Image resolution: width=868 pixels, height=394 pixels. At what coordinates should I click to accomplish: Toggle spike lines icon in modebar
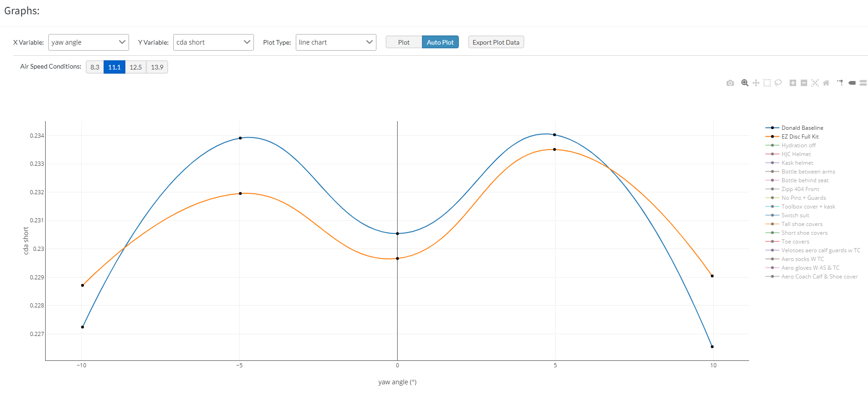coord(840,83)
